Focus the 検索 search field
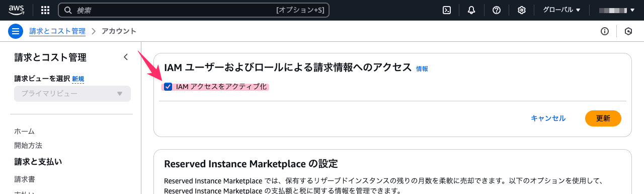This screenshot has height=194, width=644. click(x=194, y=10)
